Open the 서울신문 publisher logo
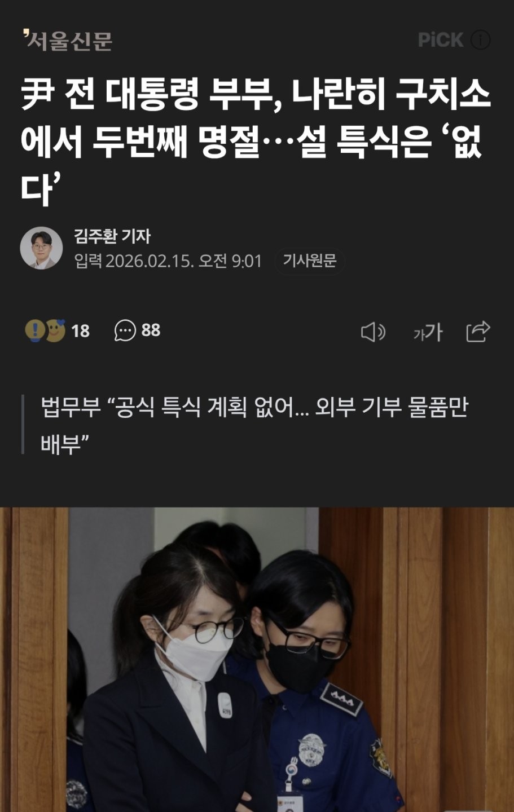 click(x=67, y=40)
